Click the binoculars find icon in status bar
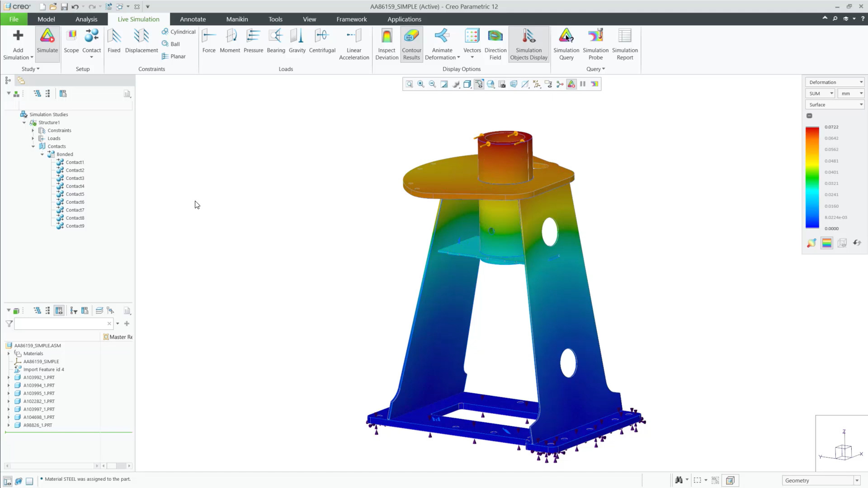Image resolution: width=868 pixels, height=488 pixels. point(679,480)
